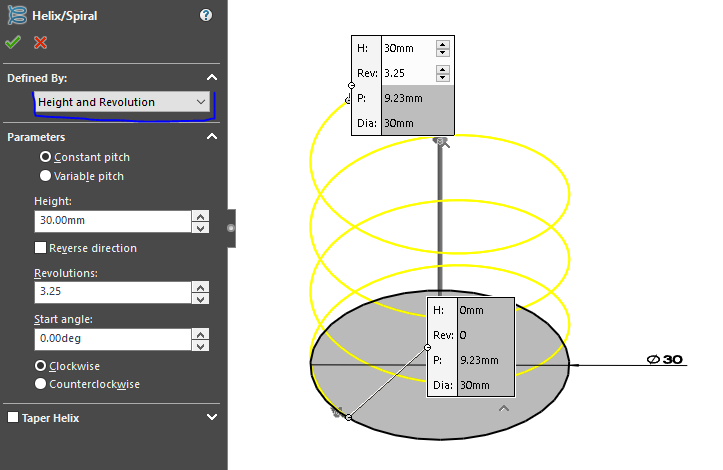Image resolution: width=723 pixels, height=470 pixels.
Task: Click the helix start point handle on the circle
Action: pyautogui.click(x=349, y=417)
